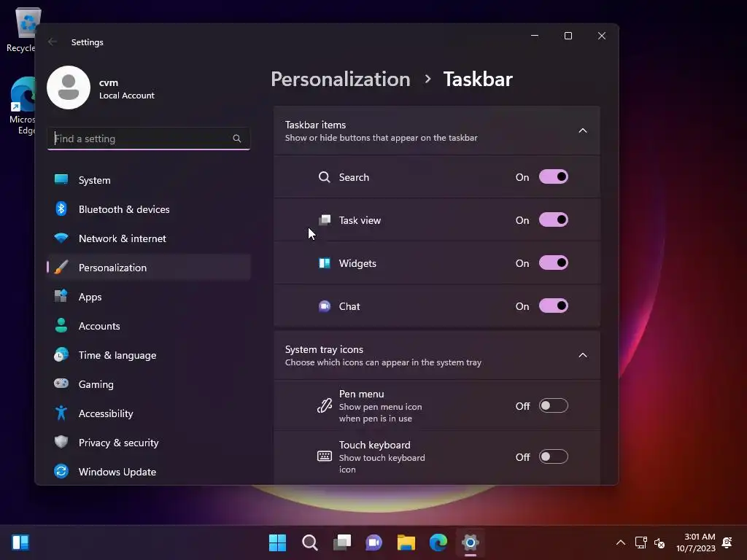This screenshot has width=747, height=560.
Task: Click the Chat icon in Taskbar items
Action: tap(325, 306)
